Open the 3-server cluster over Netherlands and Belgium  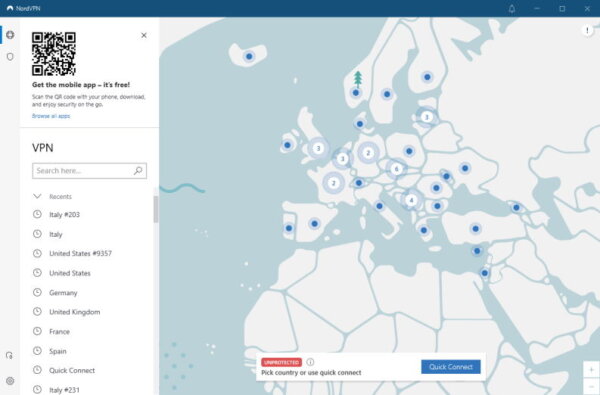(x=342, y=158)
